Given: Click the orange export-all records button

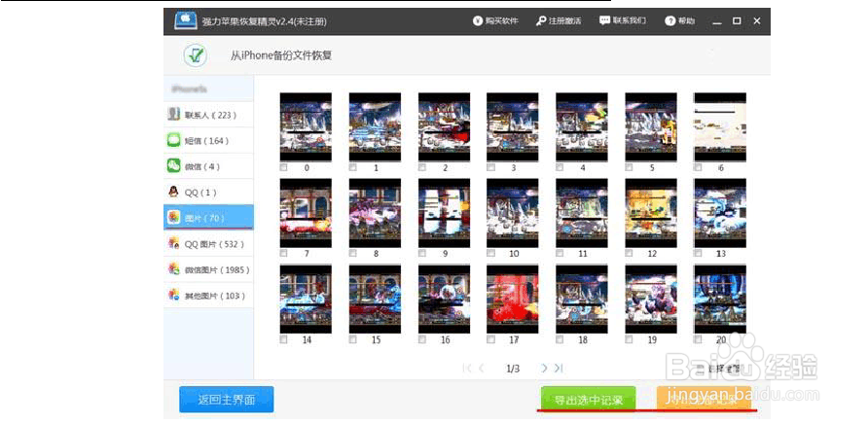Looking at the screenshot, I should [x=704, y=399].
